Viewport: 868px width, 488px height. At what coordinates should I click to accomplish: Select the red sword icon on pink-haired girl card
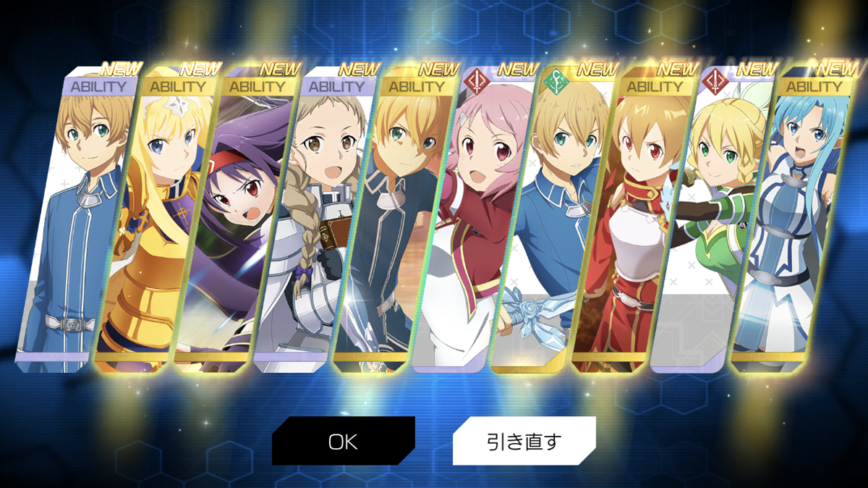pyautogui.click(x=477, y=83)
